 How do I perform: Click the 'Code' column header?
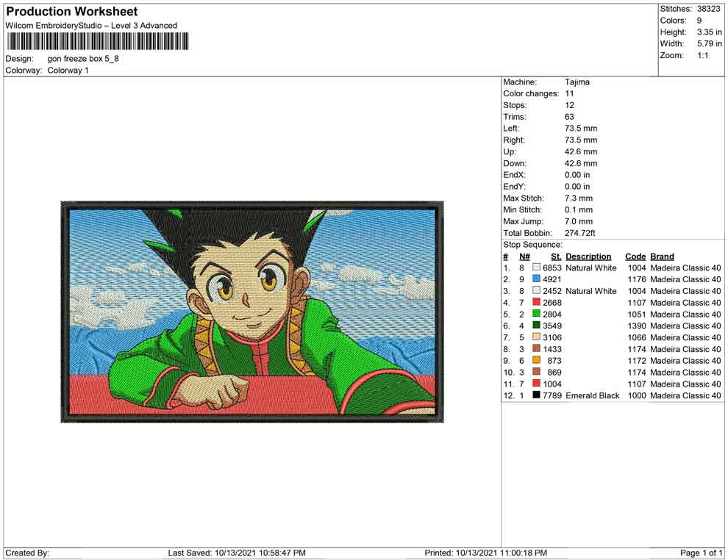635,256
